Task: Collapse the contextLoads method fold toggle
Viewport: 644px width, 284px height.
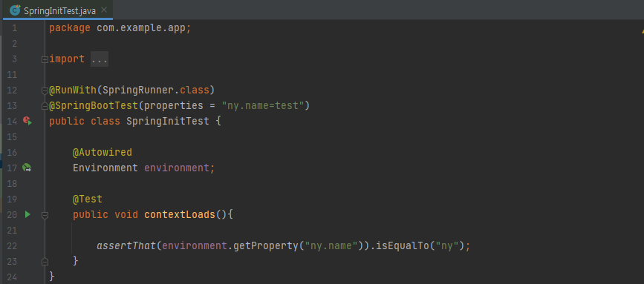Action: tap(45, 215)
